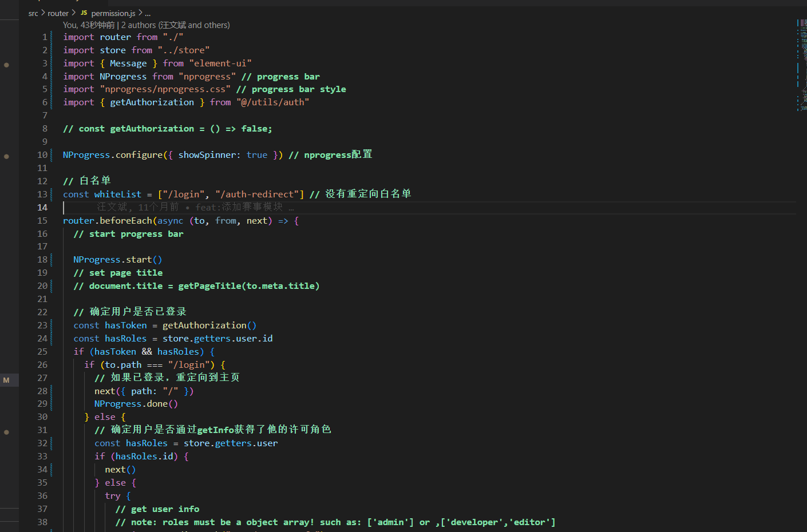
Task: Open the src breadcrumb segment
Action: pos(33,13)
